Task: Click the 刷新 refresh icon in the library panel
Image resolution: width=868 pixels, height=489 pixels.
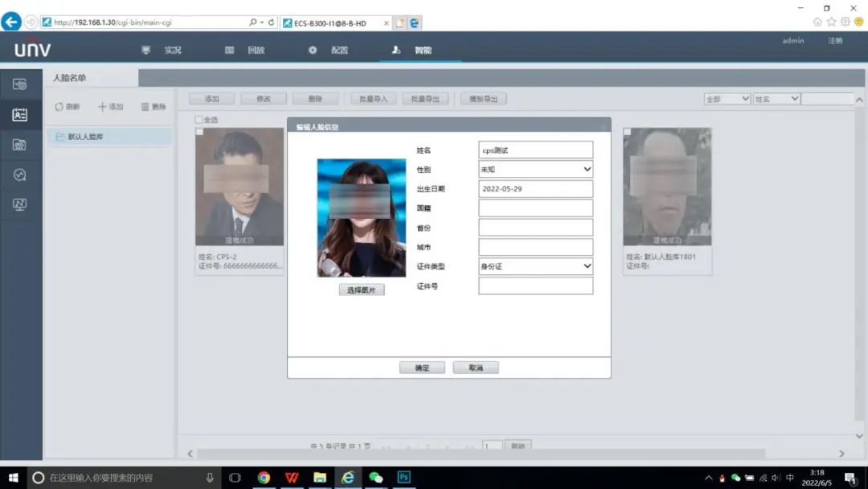Action: (x=59, y=107)
